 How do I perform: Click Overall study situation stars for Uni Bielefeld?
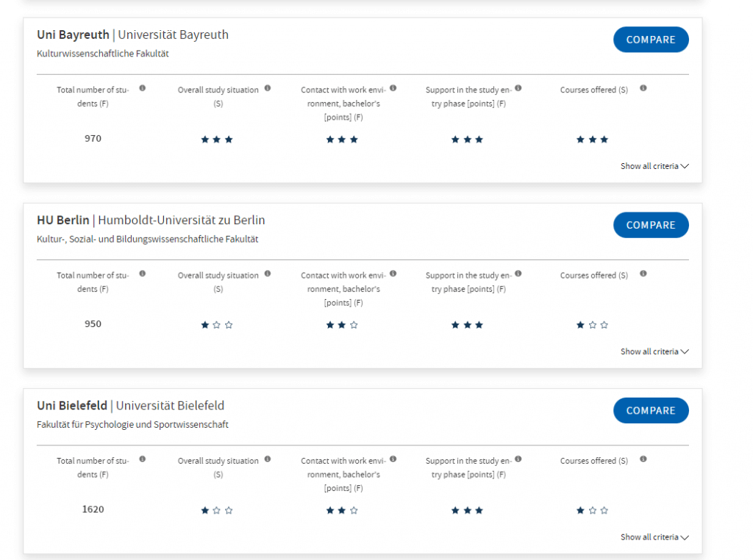(x=217, y=511)
